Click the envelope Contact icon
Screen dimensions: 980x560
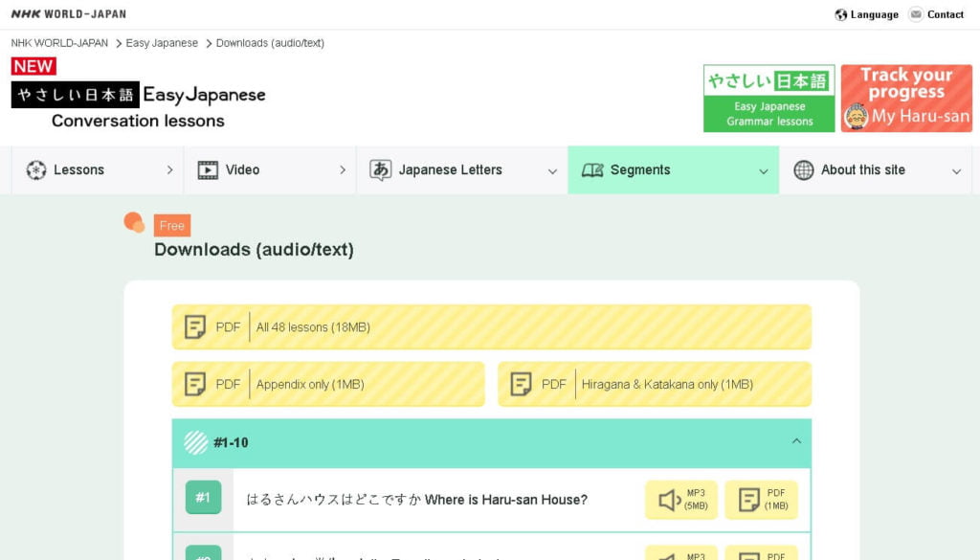[916, 14]
